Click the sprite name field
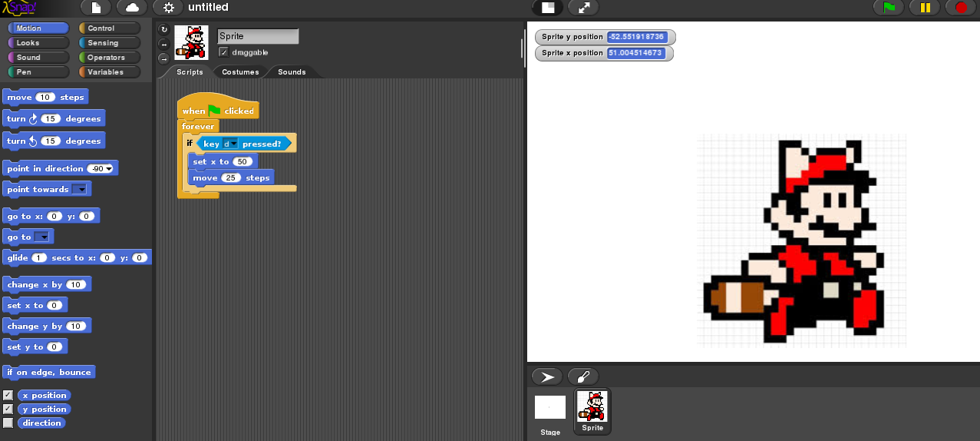The image size is (980, 441). (x=258, y=36)
